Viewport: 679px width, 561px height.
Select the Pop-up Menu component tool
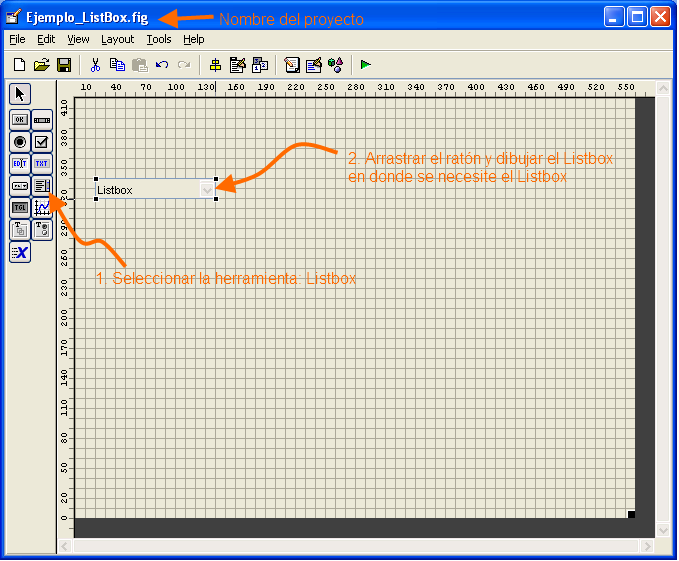pos(20,186)
